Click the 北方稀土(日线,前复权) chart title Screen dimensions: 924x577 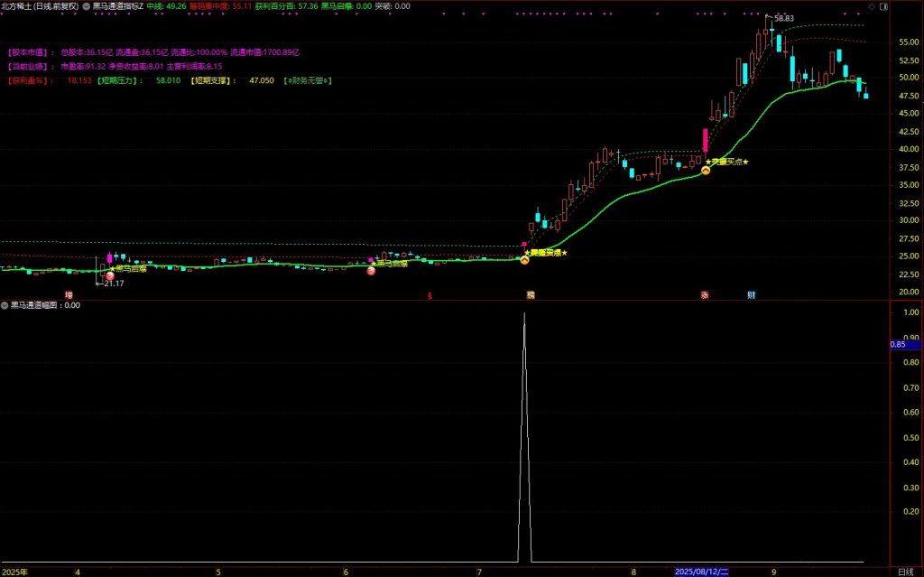tap(40, 5)
